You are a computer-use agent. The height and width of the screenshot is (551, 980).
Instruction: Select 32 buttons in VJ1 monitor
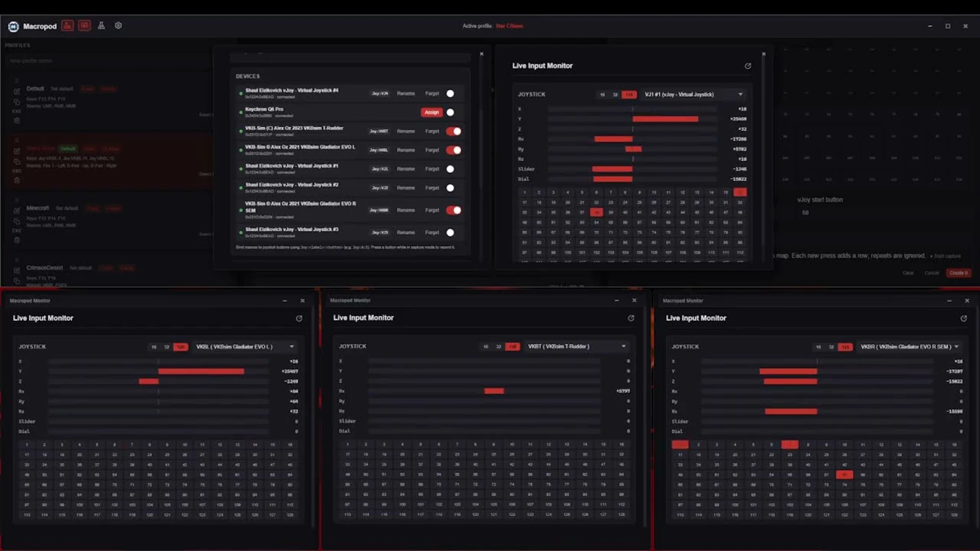click(x=615, y=94)
